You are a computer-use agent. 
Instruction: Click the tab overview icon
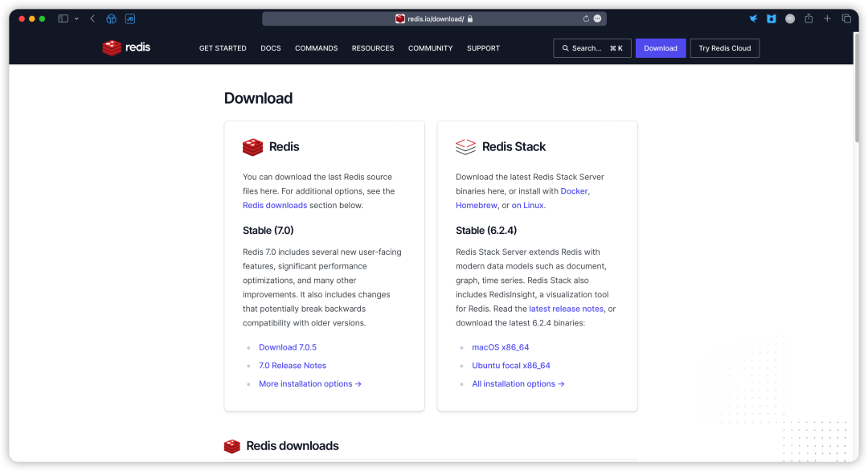tap(846, 18)
